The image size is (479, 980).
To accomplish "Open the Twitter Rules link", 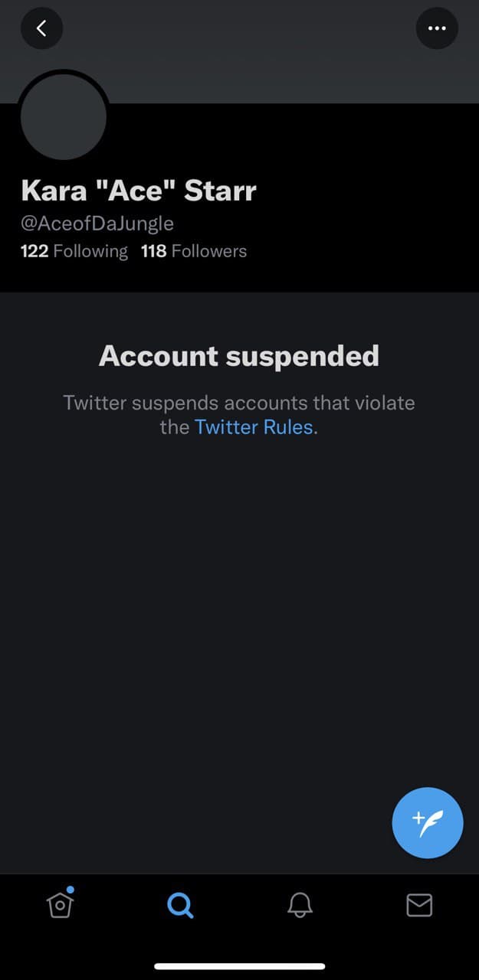I will pos(254,427).
